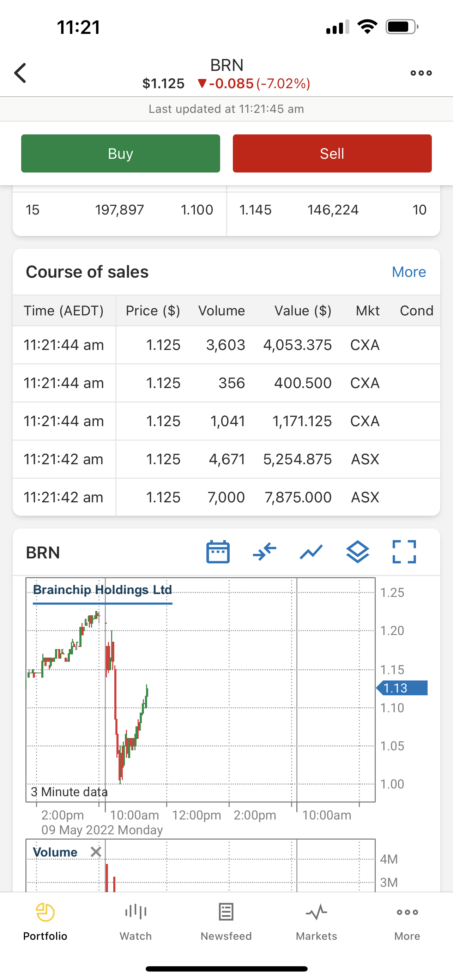Remove the Volume indicator with X

96,852
